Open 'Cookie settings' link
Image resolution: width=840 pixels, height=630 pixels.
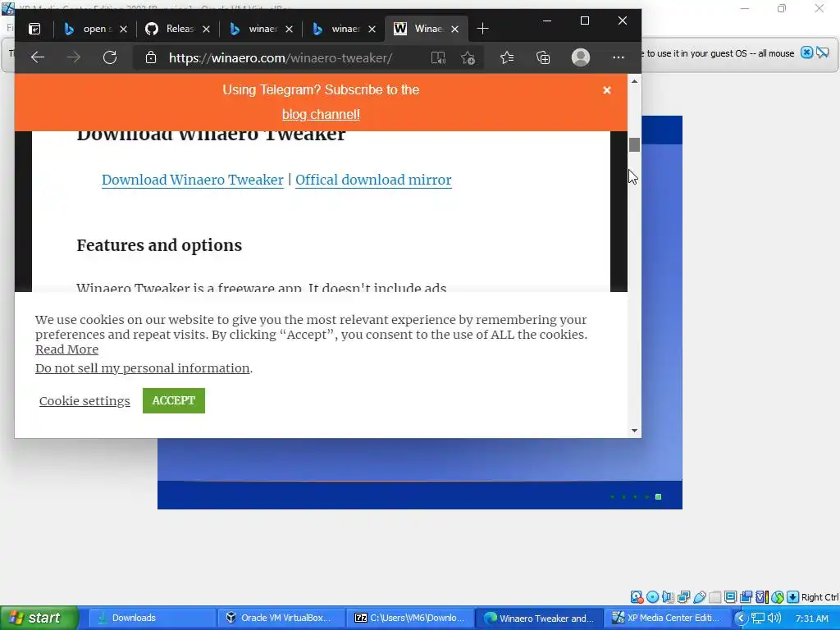84,400
